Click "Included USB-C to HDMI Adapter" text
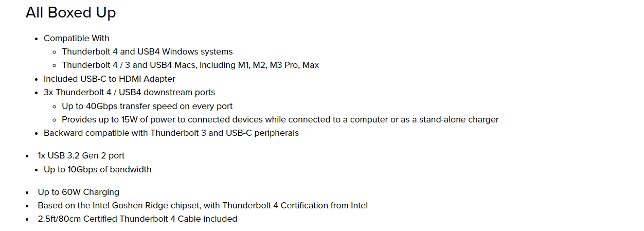 110,79
